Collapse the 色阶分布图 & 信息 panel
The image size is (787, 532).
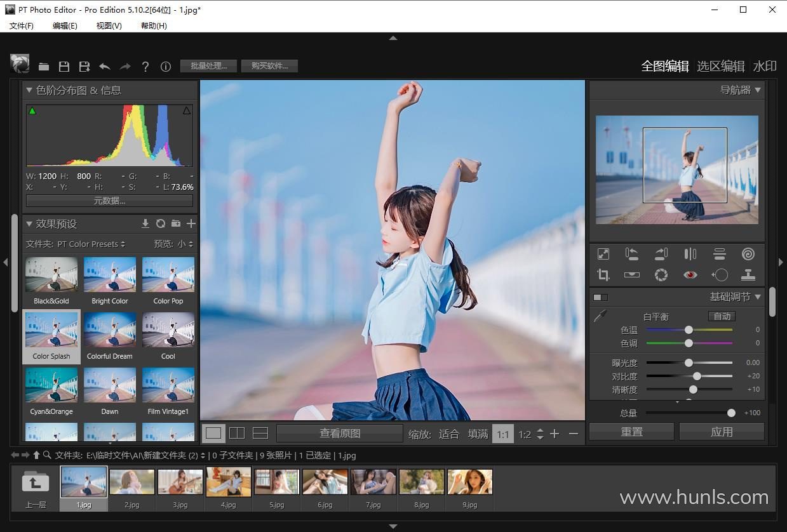tap(29, 90)
